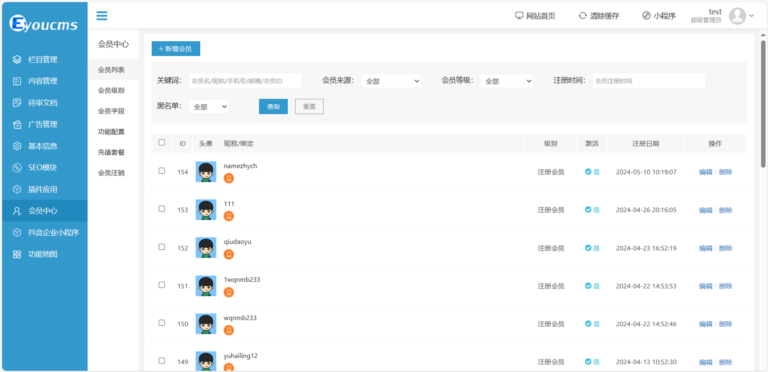This screenshot has height=372, width=768.
Task: Click the 重置 reset button
Action: pos(309,107)
